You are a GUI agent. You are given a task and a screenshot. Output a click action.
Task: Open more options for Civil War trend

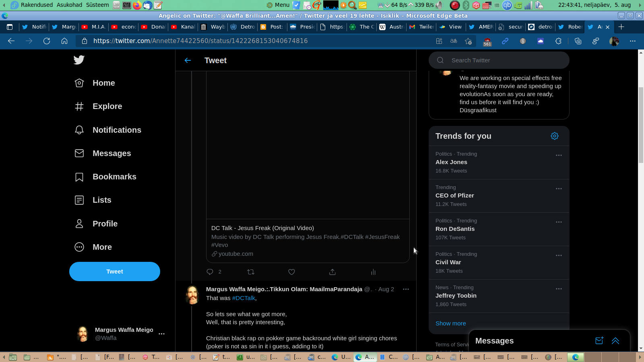coord(559,255)
